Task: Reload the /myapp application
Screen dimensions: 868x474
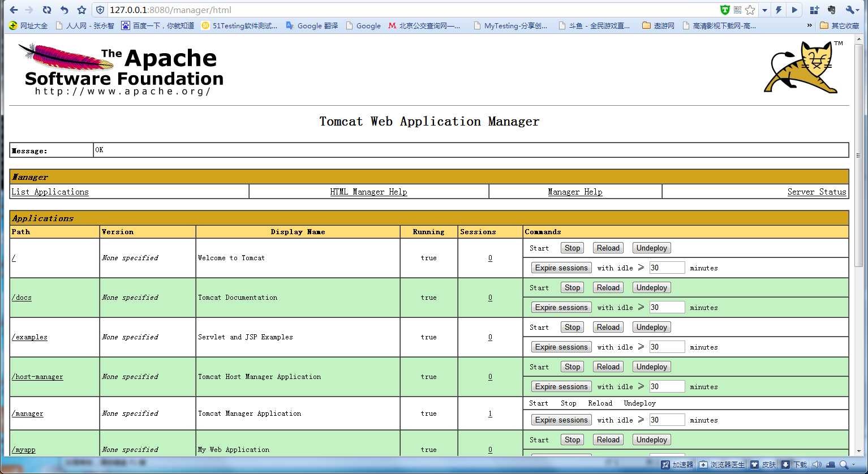Action: [608, 439]
